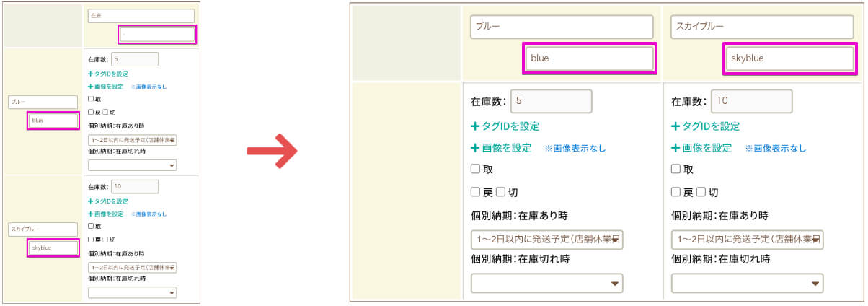Click the red arrow between the two layouts
The width and height of the screenshot is (868, 306).
273,151
